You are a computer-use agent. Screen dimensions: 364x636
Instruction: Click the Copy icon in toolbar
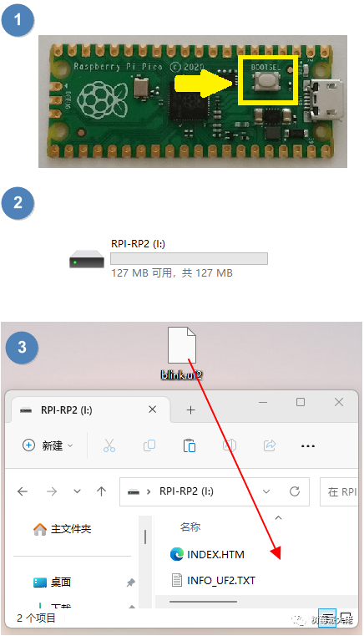click(149, 445)
